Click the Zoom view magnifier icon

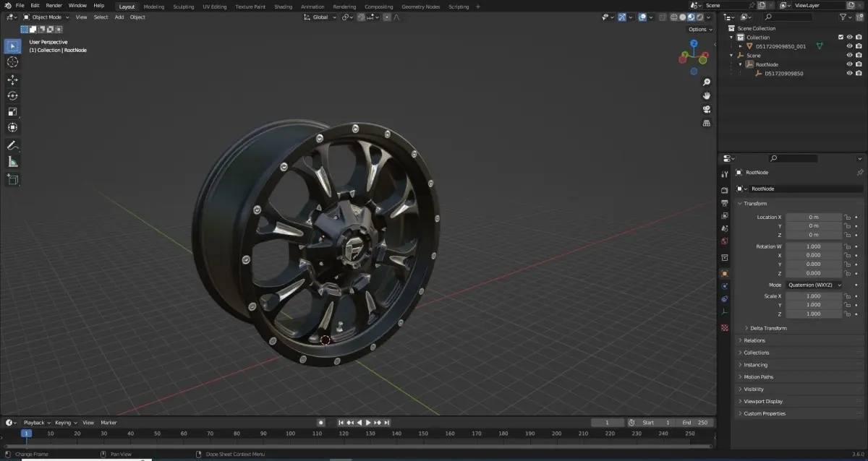[x=707, y=82]
